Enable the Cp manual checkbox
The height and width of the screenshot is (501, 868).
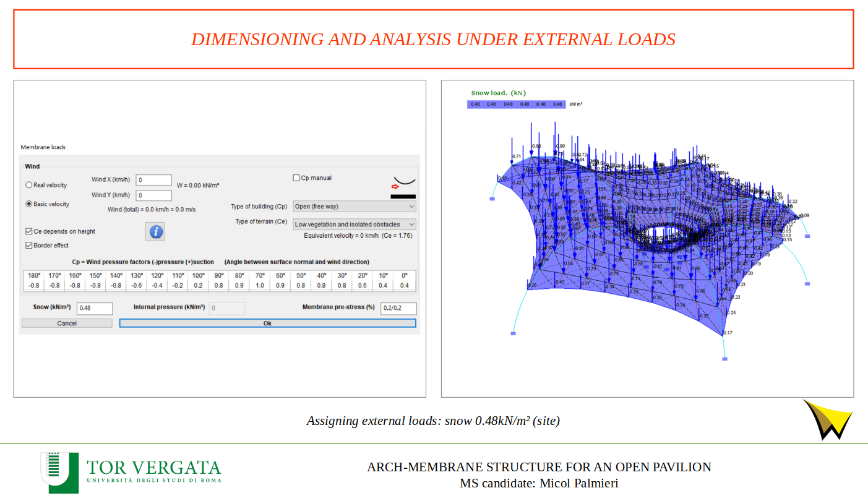tap(296, 178)
